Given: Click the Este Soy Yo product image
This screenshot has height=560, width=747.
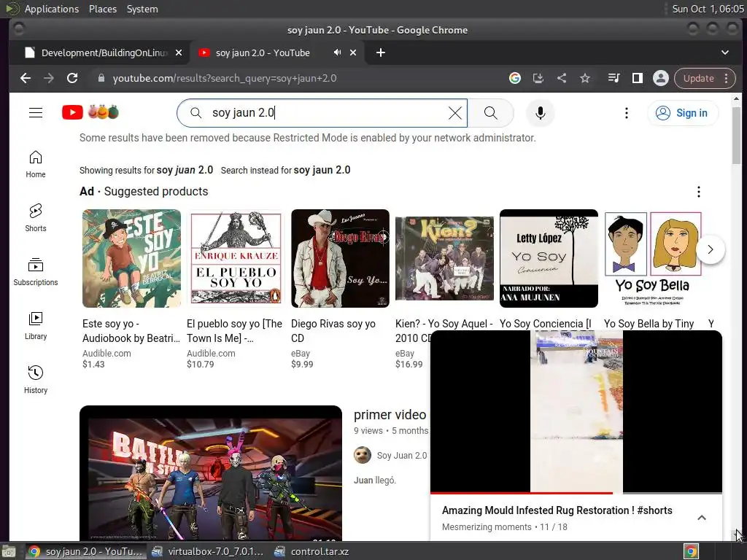Looking at the screenshot, I should (131, 258).
